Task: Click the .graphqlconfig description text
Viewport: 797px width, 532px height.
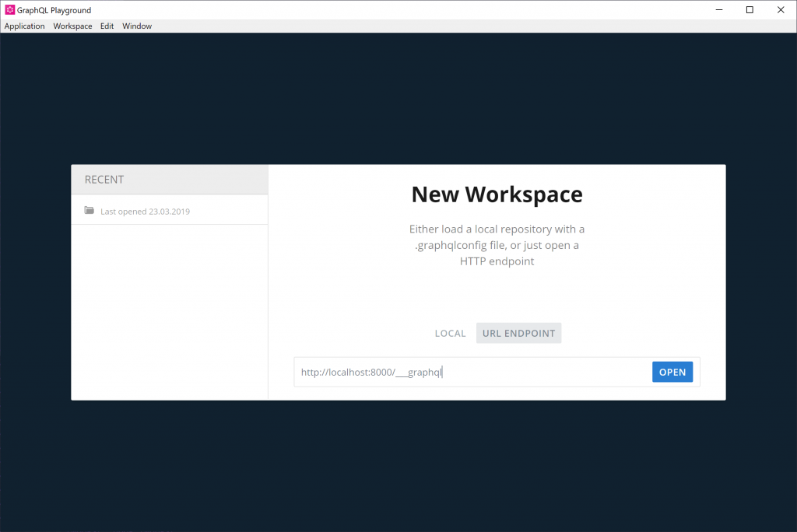Action: click(497, 245)
